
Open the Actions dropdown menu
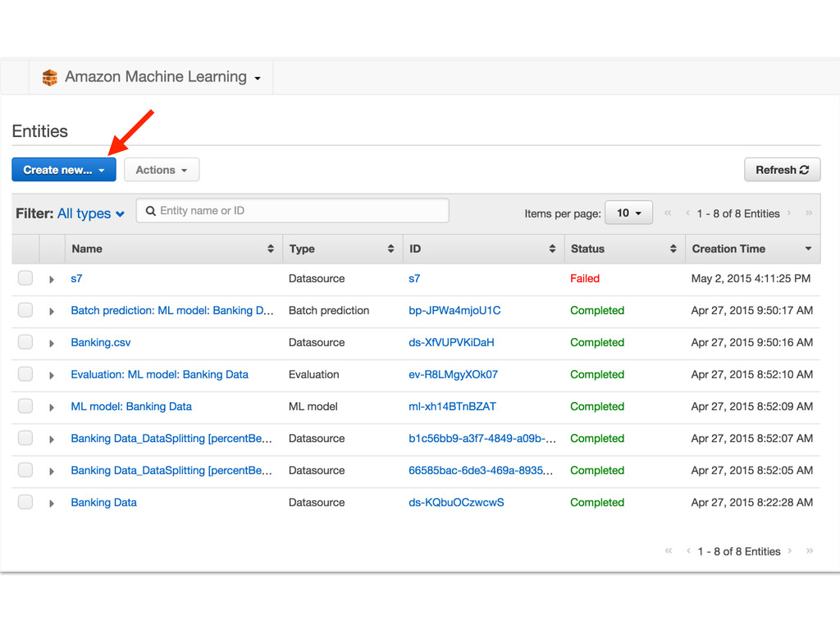click(x=162, y=170)
